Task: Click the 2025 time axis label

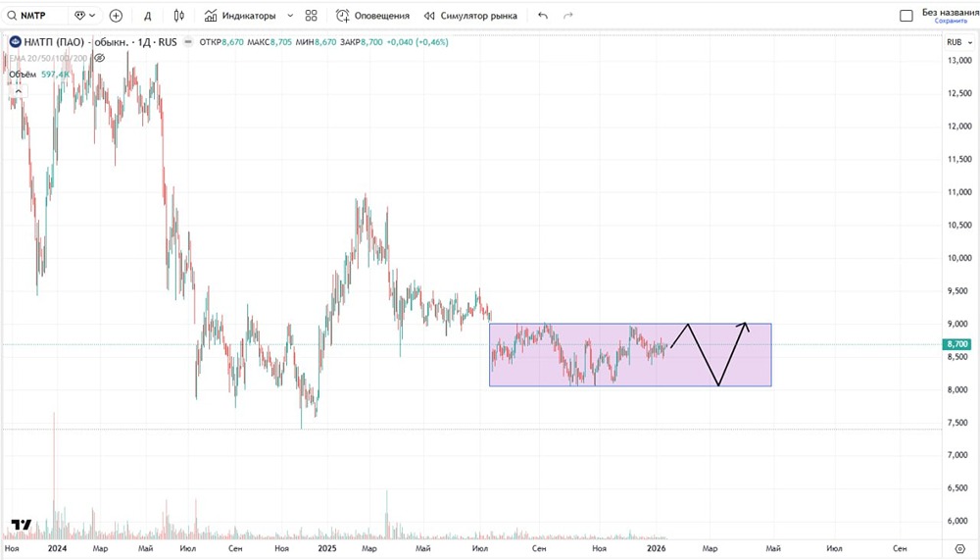Action: [x=327, y=549]
